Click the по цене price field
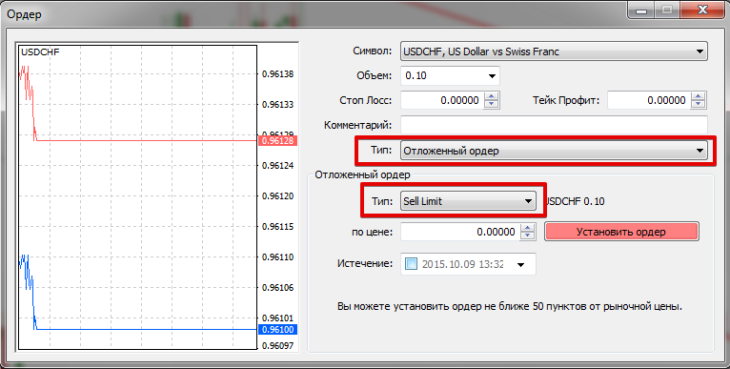This screenshot has width=730, height=369. pos(460,232)
